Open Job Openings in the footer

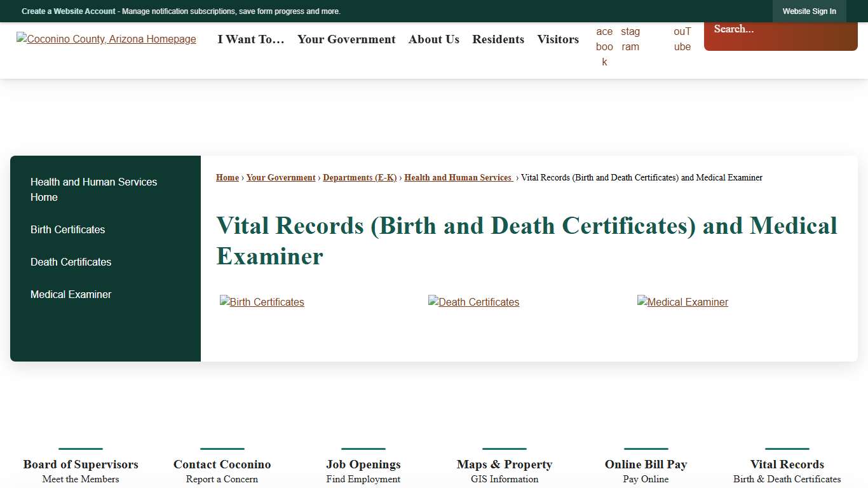click(x=363, y=464)
